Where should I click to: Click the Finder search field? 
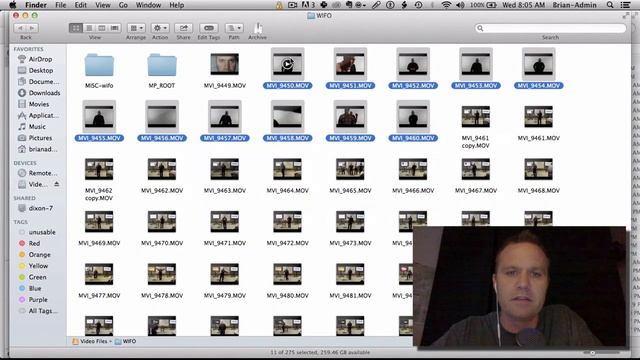click(550, 28)
